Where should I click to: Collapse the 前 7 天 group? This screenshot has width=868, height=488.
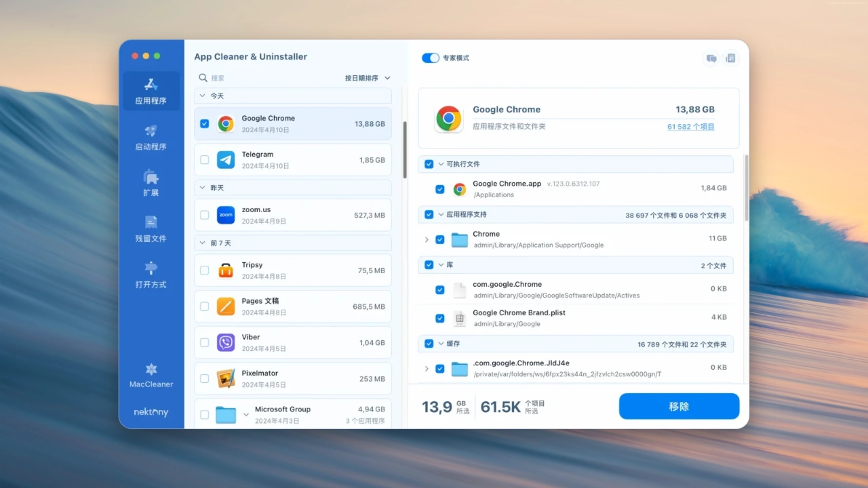(x=203, y=243)
